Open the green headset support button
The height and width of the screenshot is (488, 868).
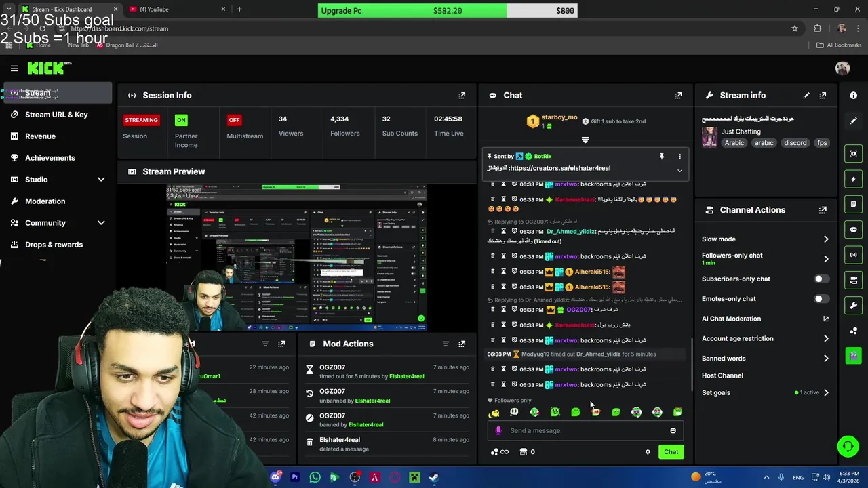click(848, 446)
